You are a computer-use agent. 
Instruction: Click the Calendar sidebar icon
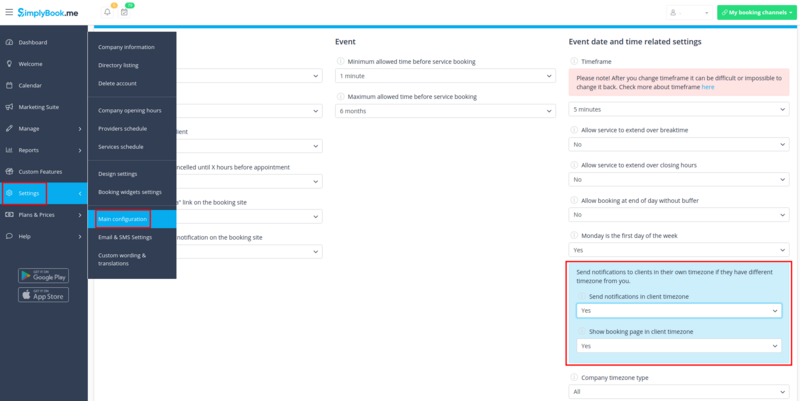pos(9,86)
